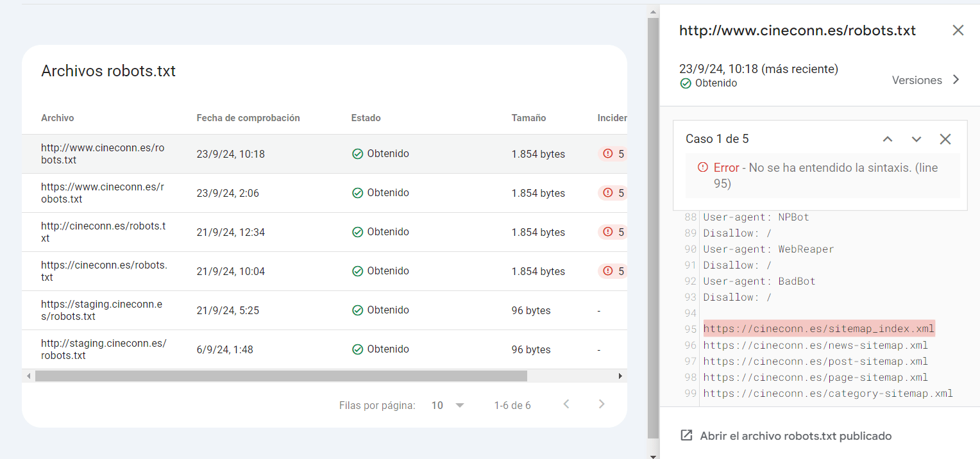
Task: Click the red error icon in case message
Action: [703, 167]
